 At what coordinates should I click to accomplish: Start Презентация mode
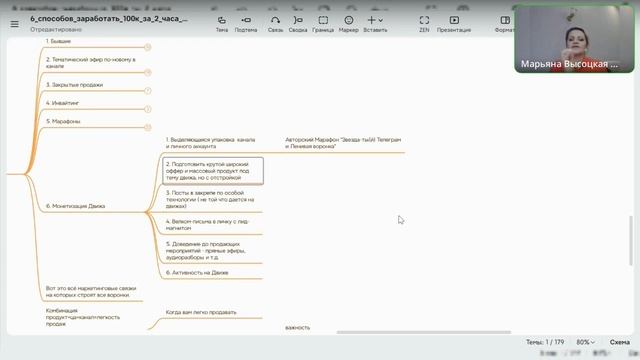(454, 24)
